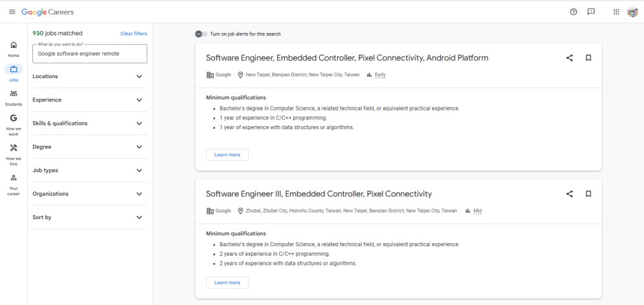Viewport: 644px width, 305px height.
Task: Focus the 'What do you want to do?' search field
Action: tap(90, 54)
